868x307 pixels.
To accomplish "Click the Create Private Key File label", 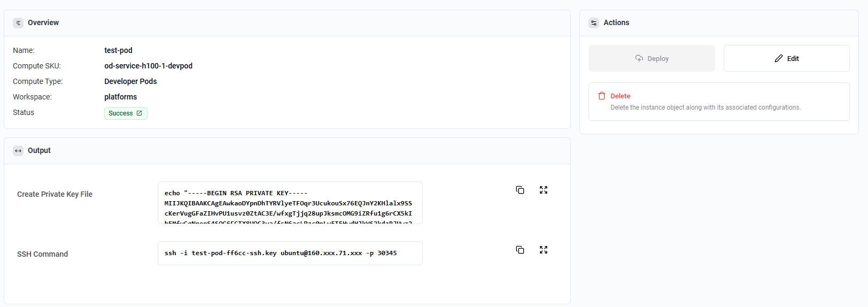I will (x=55, y=194).
